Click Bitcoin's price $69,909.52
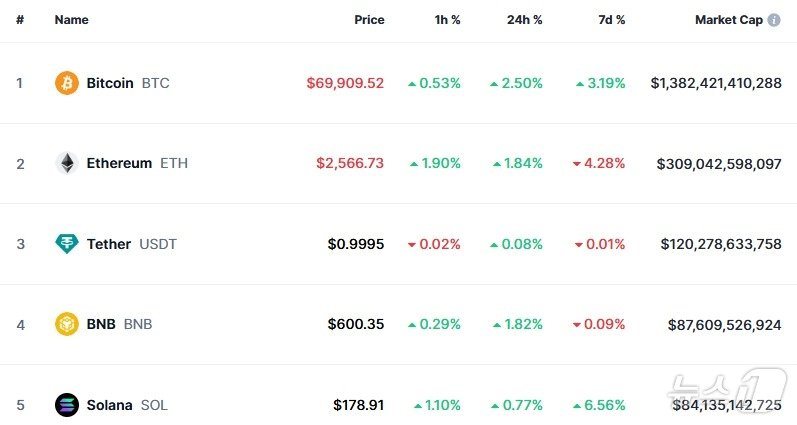 (x=345, y=83)
